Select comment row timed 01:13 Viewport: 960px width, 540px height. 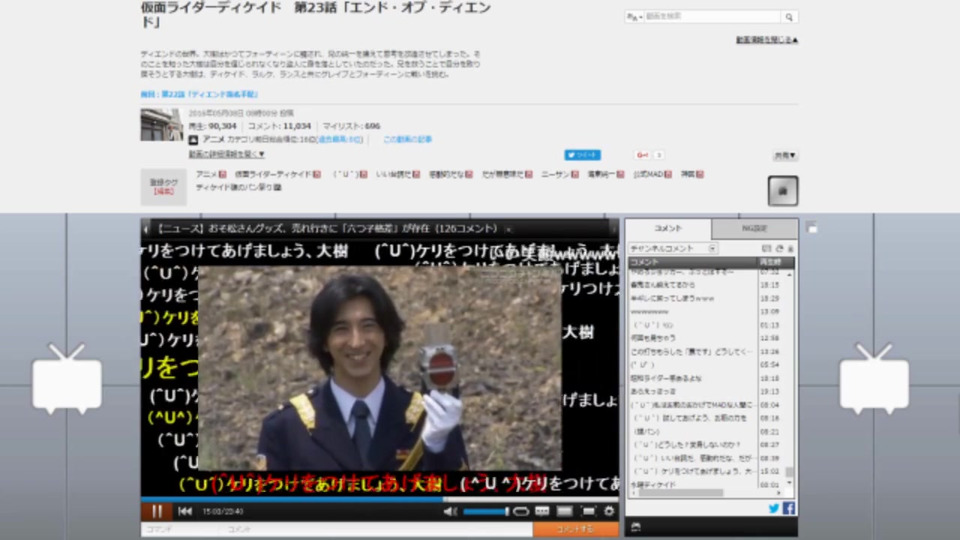[705, 325]
